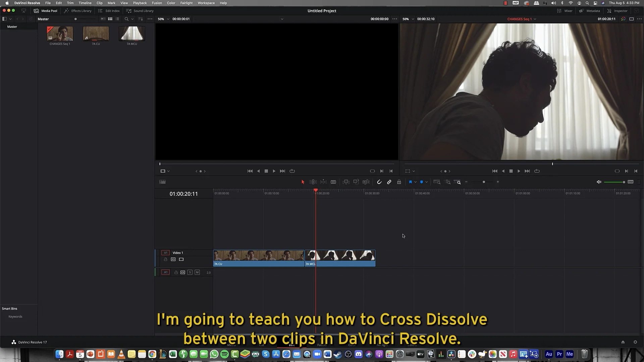
Task: Open the Effects Library panel
Action: [77, 11]
